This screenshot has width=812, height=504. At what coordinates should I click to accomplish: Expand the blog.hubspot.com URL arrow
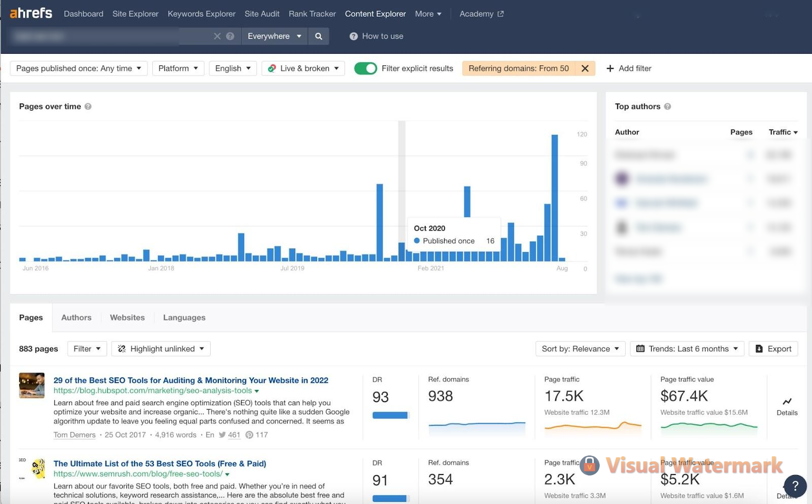[x=257, y=391]
